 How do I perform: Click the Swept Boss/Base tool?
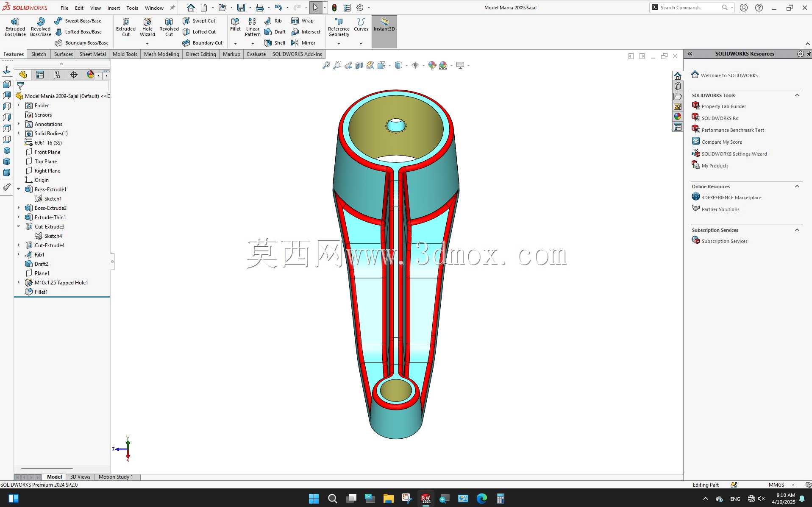(78, 21)
